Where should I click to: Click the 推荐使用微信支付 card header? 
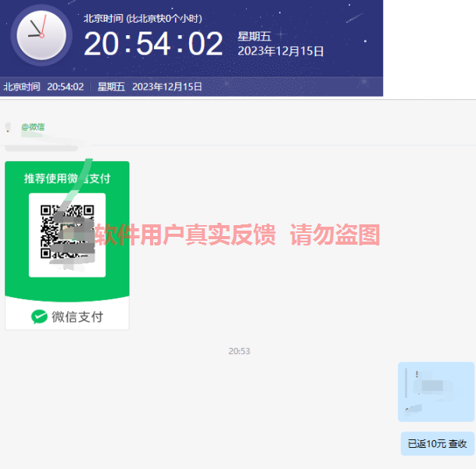click(x=67, y=178)
